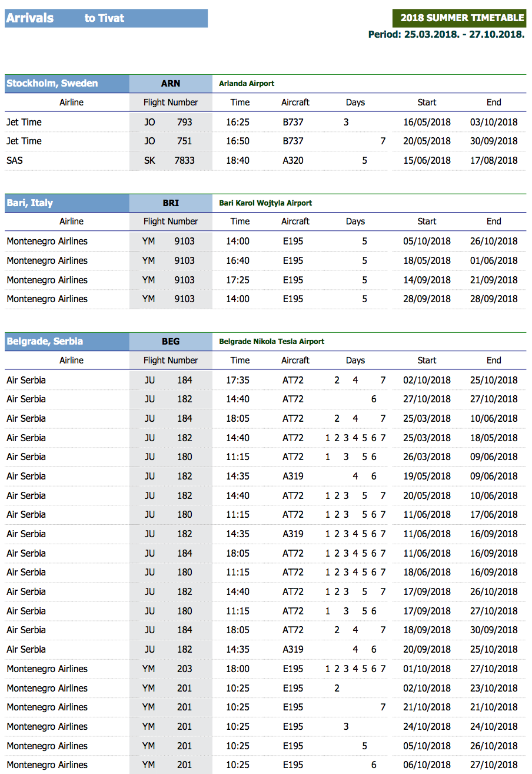Click flight number '793' for Jet Time
This screenshot has width=532, height=774.
coord(184,123)
